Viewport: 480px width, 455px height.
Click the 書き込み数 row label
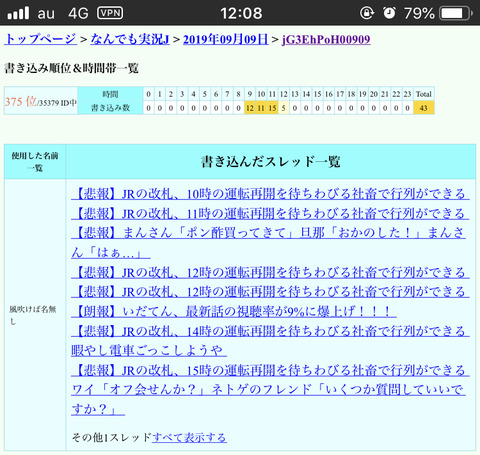[x=110, y=108]
